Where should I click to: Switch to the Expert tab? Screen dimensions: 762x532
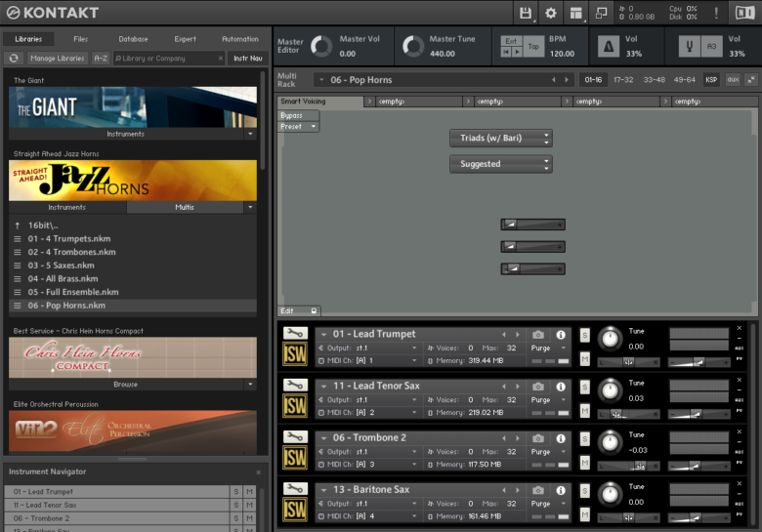coord(186,39)
